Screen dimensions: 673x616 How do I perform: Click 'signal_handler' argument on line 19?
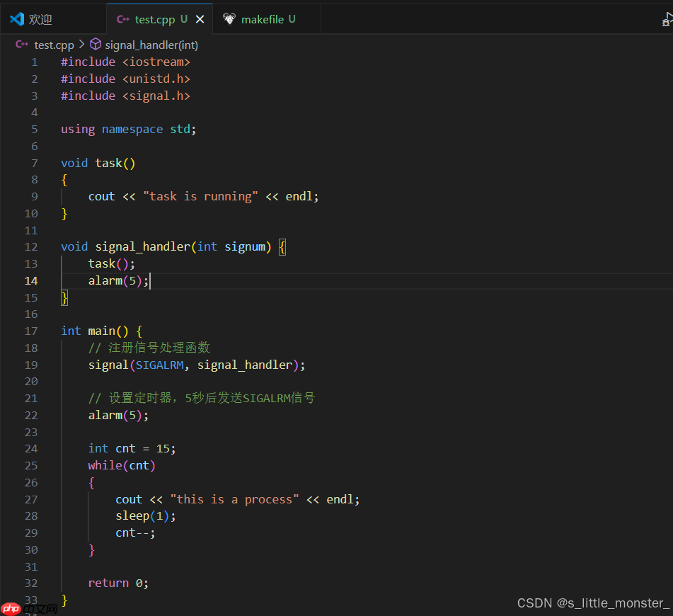point(245,365)
